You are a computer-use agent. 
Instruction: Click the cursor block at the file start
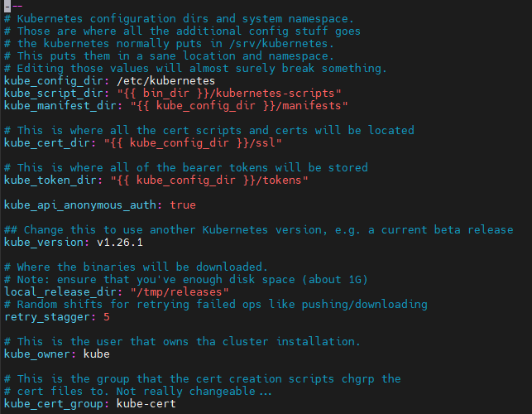click(x=7, y=6)
